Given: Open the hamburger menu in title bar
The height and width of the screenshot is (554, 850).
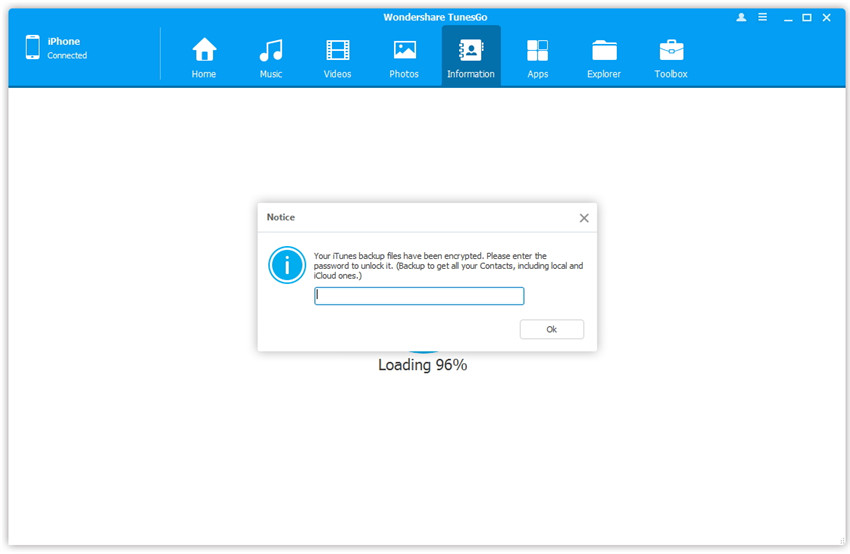Looking at the screenshot, I should 763,18.
